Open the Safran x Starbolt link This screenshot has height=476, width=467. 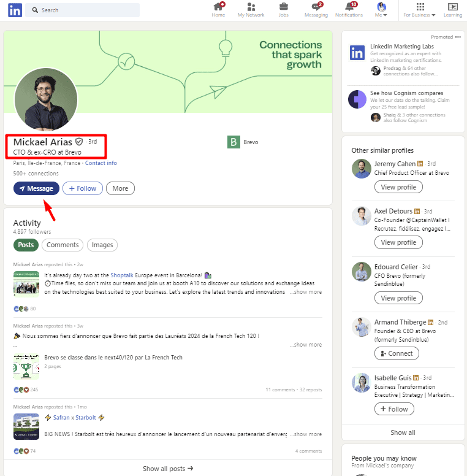pos(75,418)
